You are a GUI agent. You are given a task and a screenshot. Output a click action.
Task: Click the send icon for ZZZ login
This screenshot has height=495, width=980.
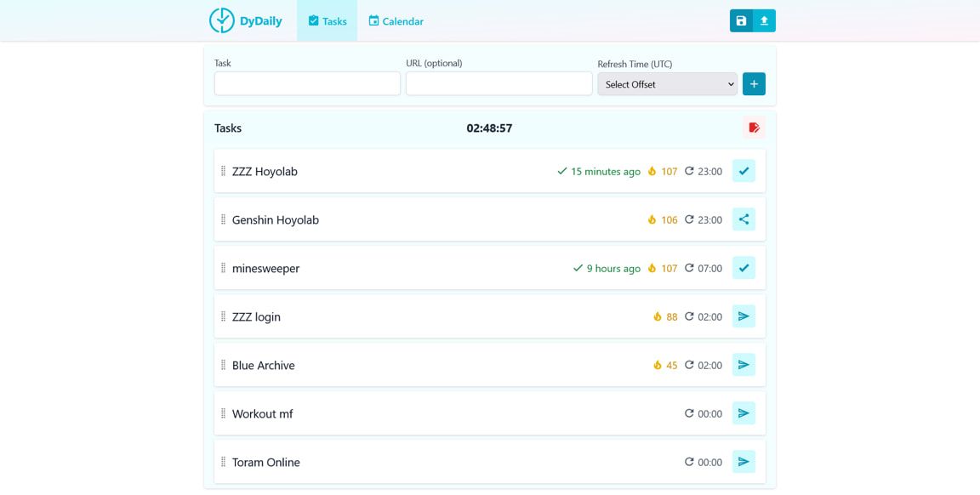744,316
